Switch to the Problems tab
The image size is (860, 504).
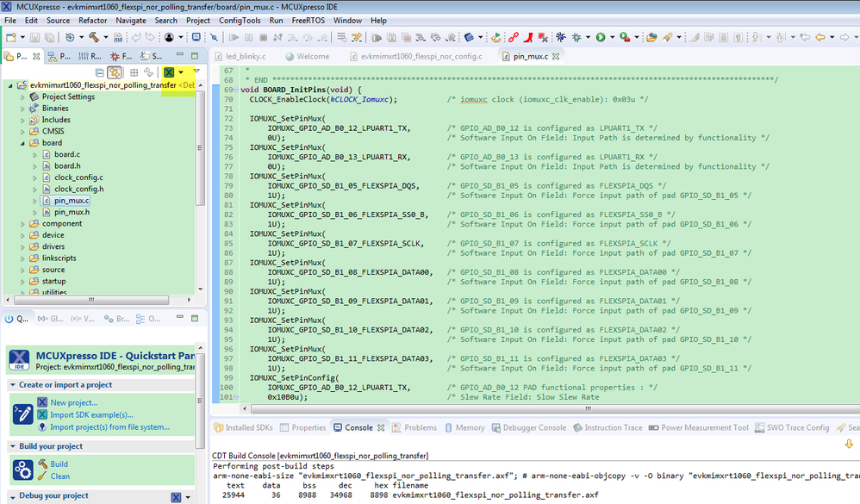tap(421, 427)
